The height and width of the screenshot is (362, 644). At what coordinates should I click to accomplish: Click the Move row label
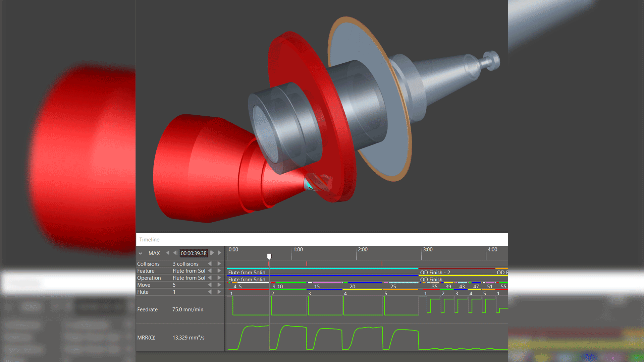coord(144,285)
